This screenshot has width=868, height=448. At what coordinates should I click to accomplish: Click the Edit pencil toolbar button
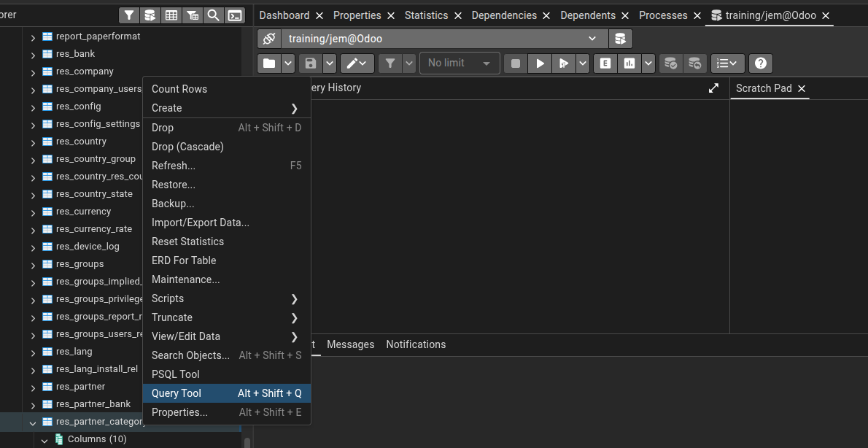point(357,63)
